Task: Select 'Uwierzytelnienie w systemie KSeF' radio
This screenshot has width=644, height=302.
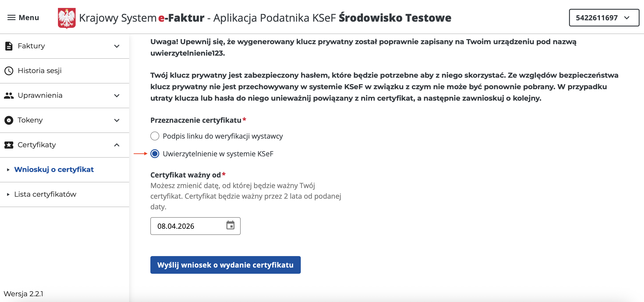Action: (155, 154)
